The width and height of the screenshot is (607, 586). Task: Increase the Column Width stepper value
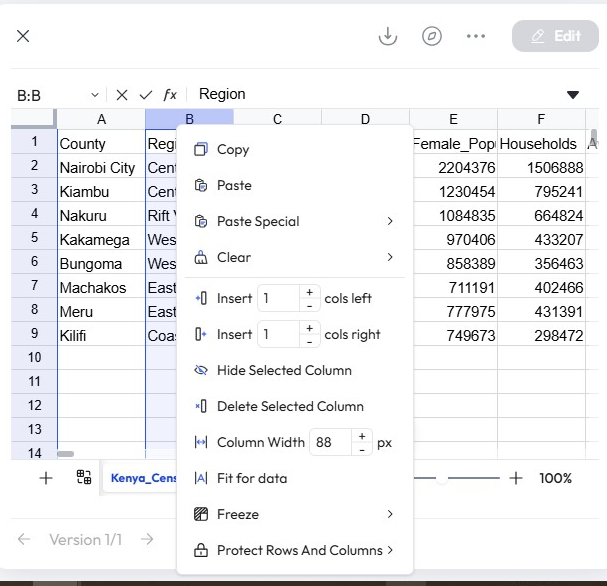[362, 436]
